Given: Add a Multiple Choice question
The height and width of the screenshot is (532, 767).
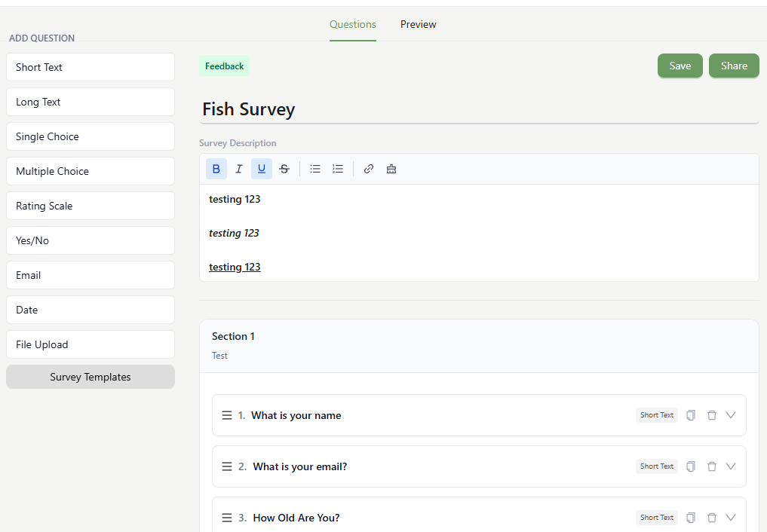Looking at the screenshot, I should [91, 172].
